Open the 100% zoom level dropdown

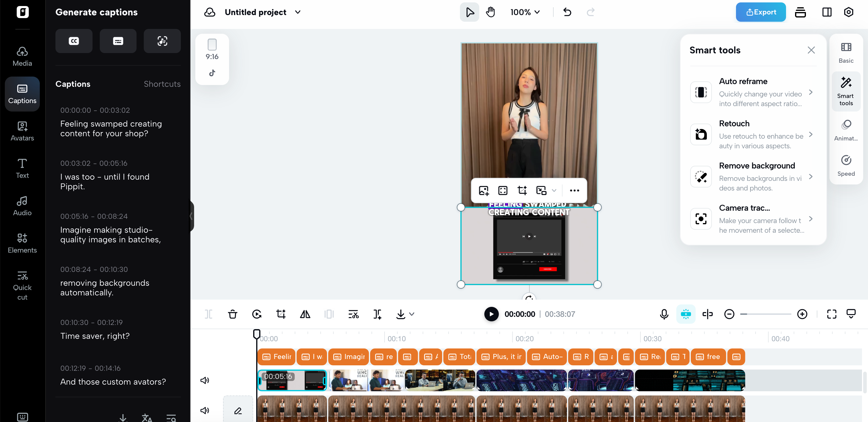point(525,12)
